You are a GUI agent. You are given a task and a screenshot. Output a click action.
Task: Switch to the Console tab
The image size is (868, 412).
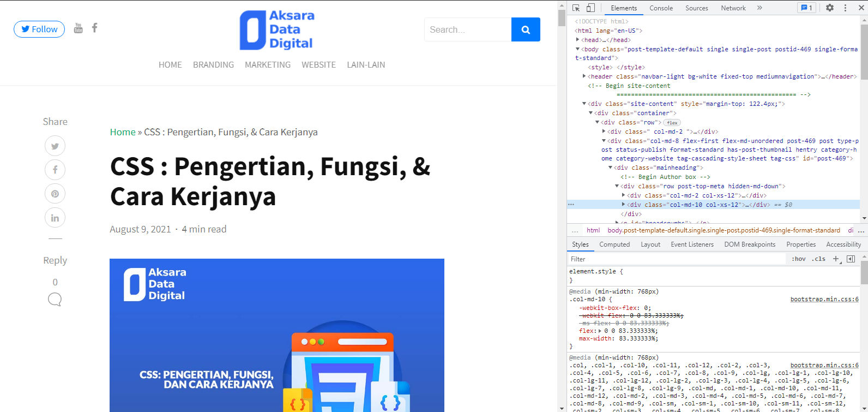coord(661,8)
